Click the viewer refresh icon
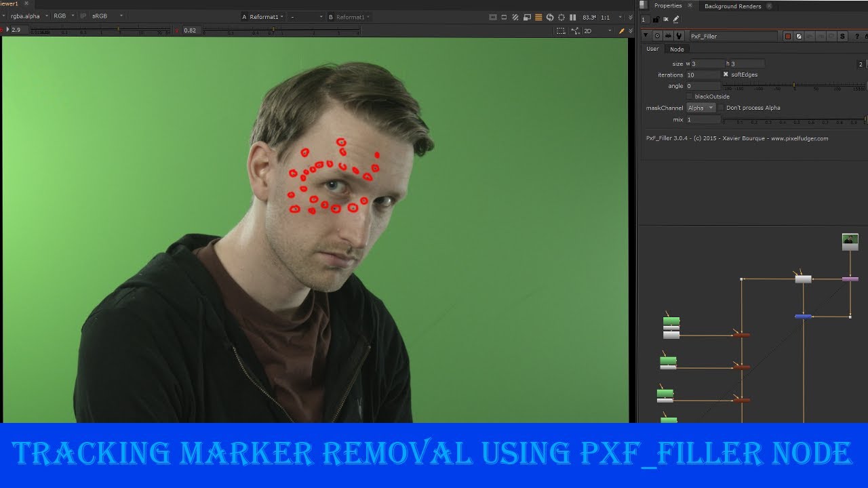The width and height of the screenshot is (868, 488). [x=550, y=17]
